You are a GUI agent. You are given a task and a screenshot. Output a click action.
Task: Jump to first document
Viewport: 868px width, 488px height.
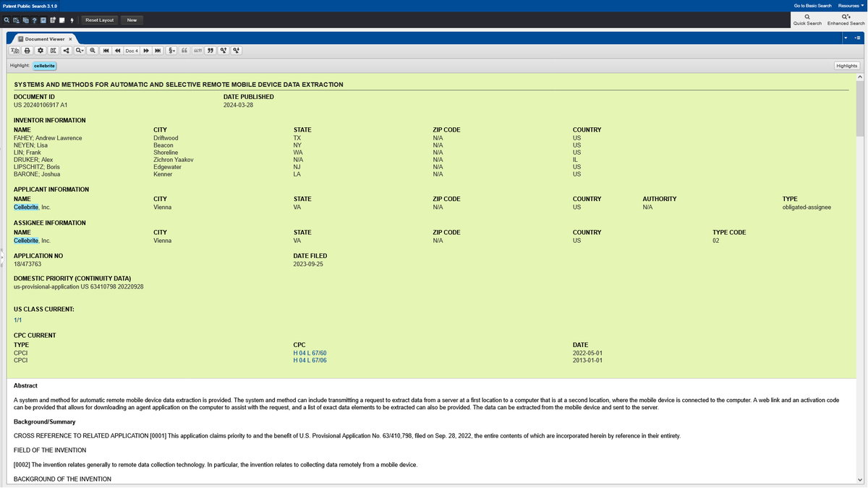[106, 51]
